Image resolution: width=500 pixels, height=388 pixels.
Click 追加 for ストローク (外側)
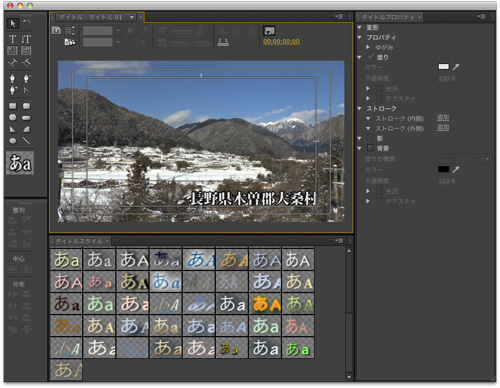tap(443, 127)
